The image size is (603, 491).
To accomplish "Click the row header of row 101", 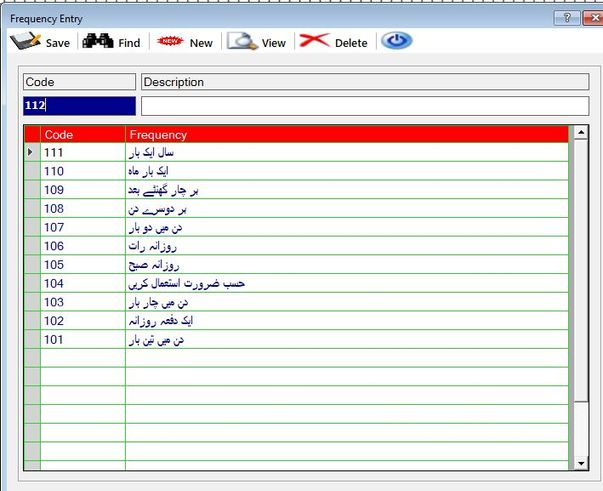I will (x=32, y=340).
